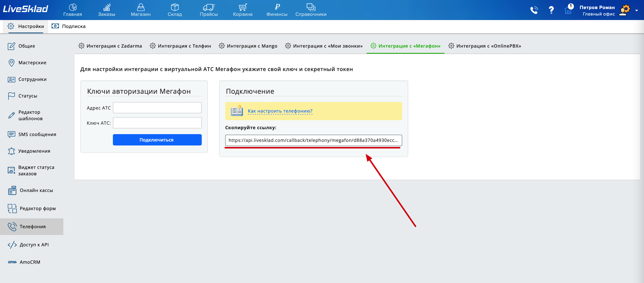Open SMS сообщения settings
This screenshot has height=283, width=644.
click(x=32, y=134)
